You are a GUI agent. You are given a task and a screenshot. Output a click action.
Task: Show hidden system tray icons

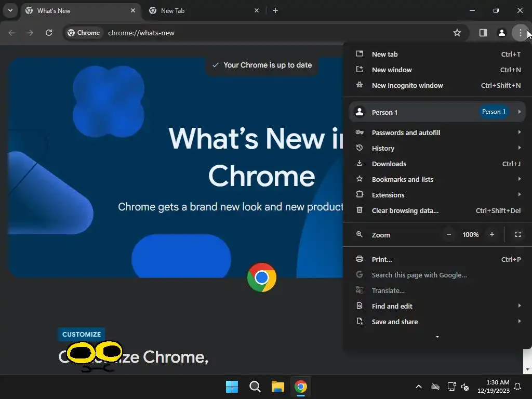(x=419, y=387)
